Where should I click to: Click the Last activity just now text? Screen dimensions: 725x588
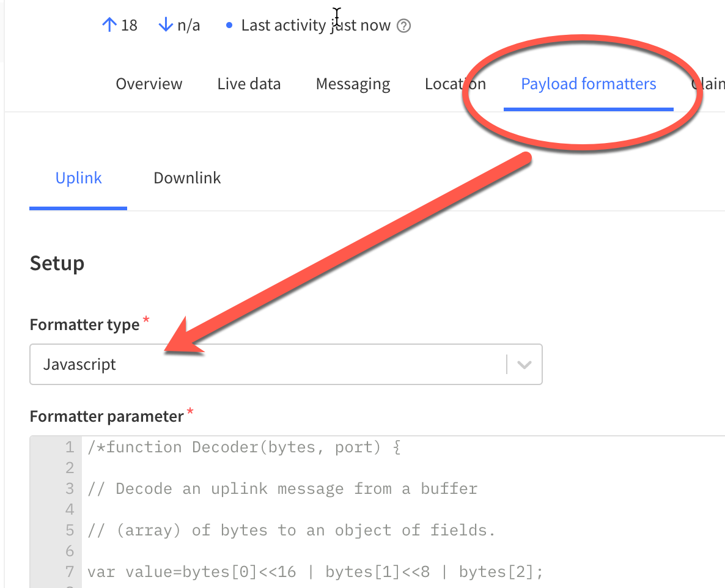click(315, 26)
